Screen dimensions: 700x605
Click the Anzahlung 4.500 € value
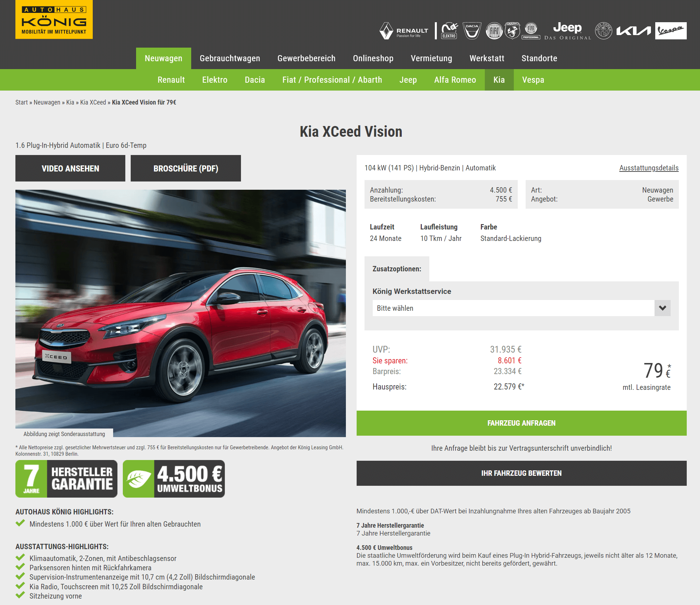pyautogui.click(x=501, y=190)
